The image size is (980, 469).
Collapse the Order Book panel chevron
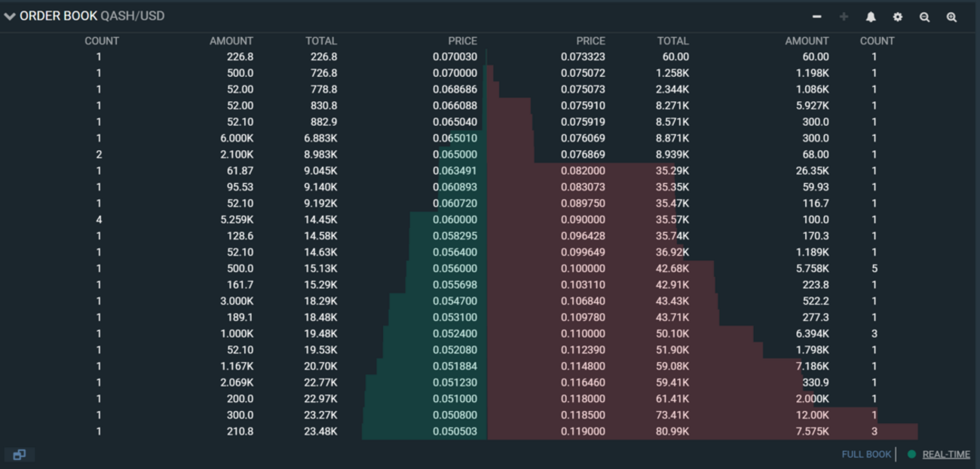coord(10,17)
